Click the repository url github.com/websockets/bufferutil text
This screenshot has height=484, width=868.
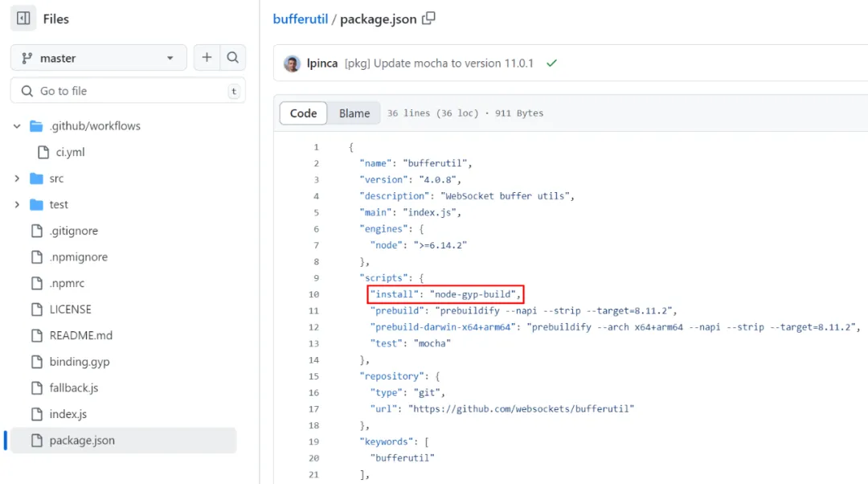coord(521,408)
